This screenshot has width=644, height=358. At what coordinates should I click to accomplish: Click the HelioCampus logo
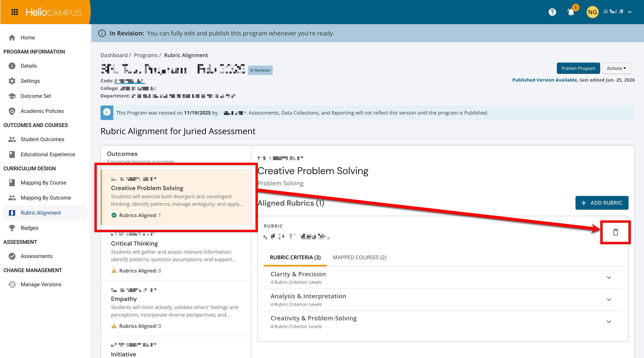tap(53, 12)
